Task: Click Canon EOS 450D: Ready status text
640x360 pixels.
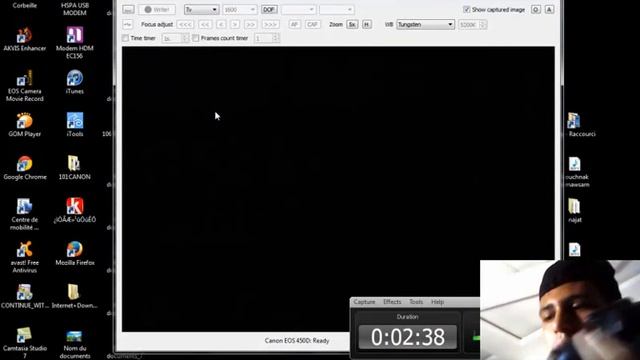Action: click(x=297, y=340)
